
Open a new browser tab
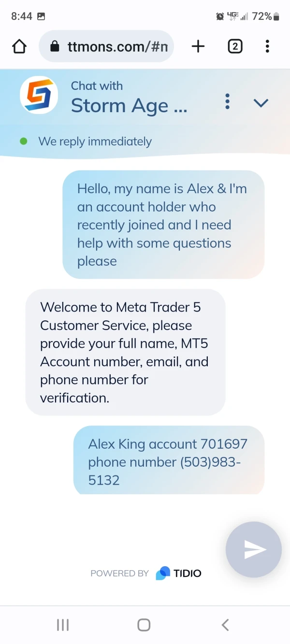198,46
